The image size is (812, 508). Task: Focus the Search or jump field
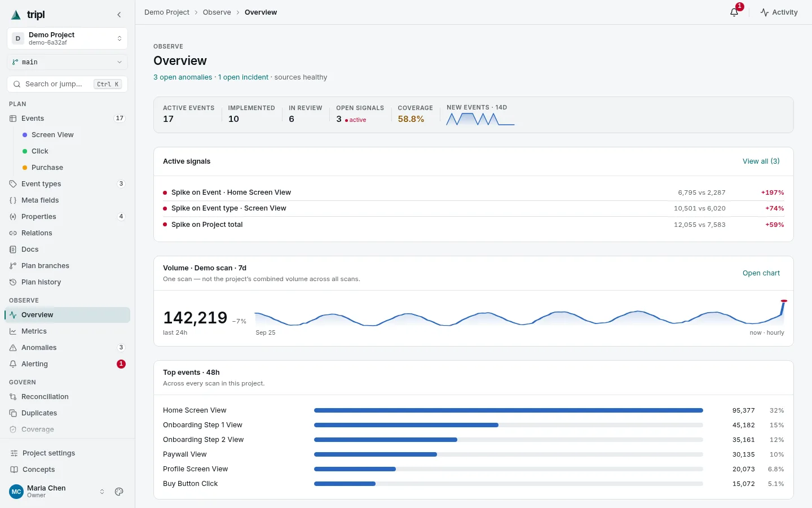tap(67, 84)
